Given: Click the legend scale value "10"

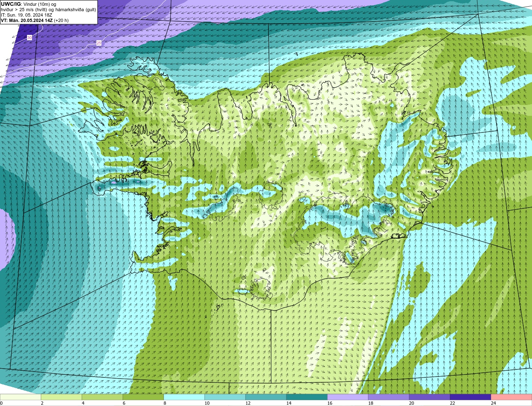Looking at the screenshot, I should coord(207,403).
